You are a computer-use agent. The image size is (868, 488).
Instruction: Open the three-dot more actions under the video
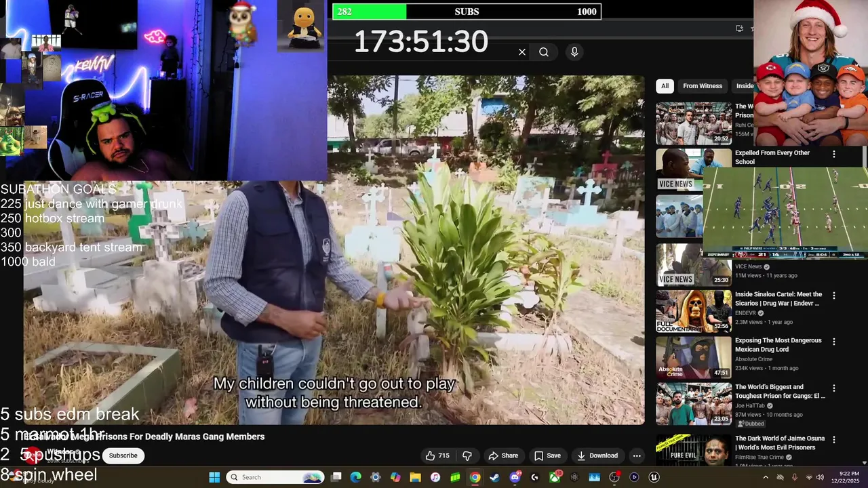click(x=636, y=455)
